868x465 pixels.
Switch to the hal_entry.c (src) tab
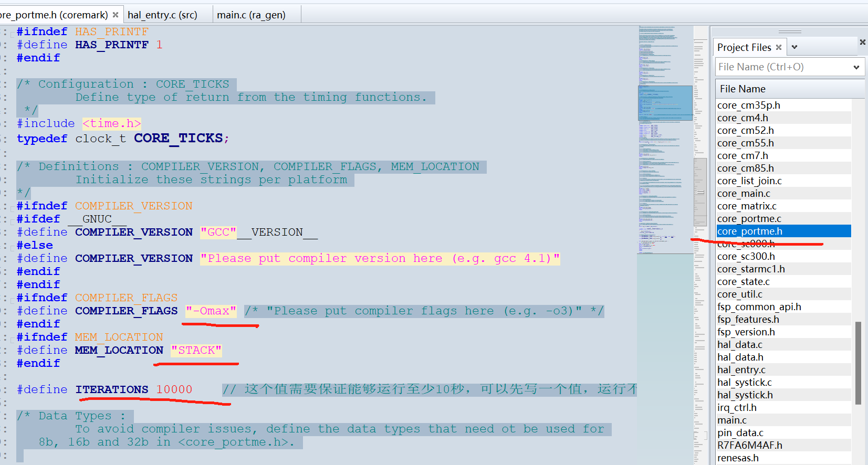point(162,15)
